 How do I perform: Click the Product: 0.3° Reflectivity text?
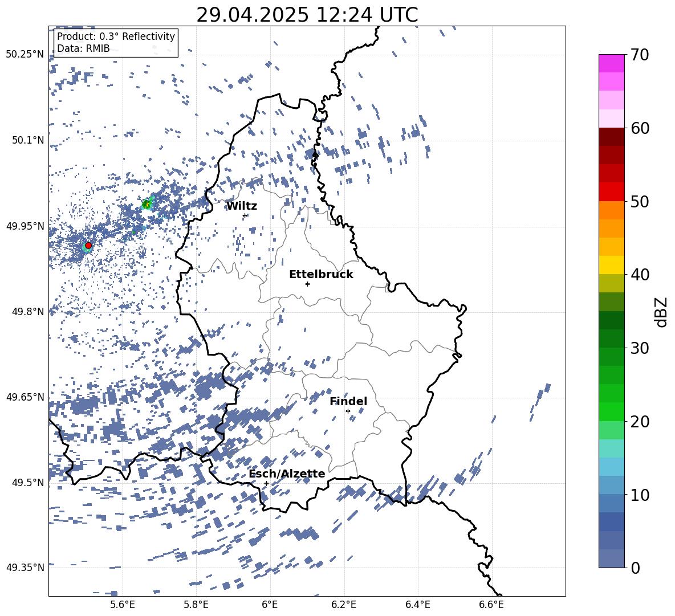(x=116, y=36)
